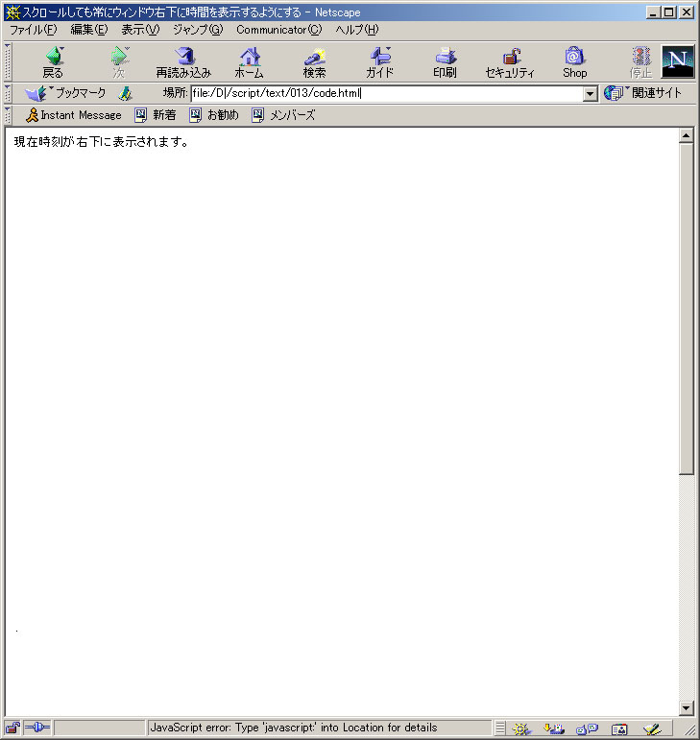700x740 pixels.
Task: Go back with the 戻る button
Action: click(x=54, y=62)
